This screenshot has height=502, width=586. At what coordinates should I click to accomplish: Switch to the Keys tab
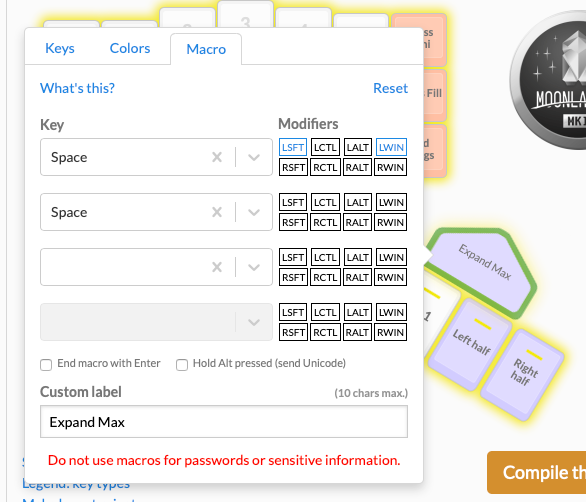pyautogui.click(x=60, y=48)
